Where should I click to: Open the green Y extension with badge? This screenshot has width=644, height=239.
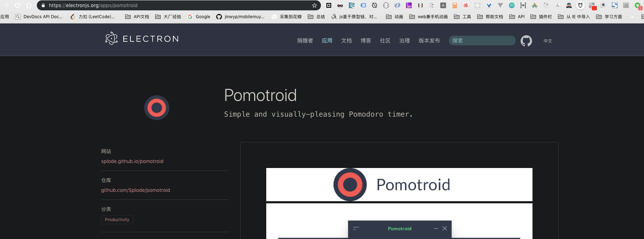tap(637, 5)
